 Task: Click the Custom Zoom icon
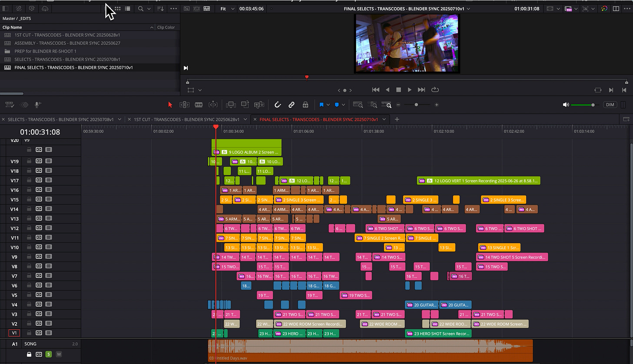[386, 105]
